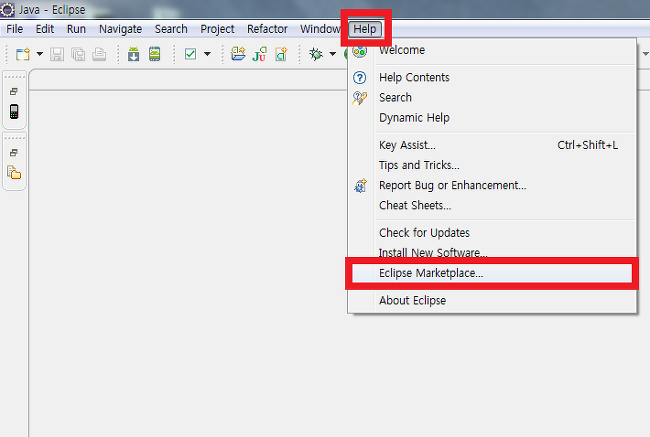Click the Welcome globe icon in menu
The width and height of the screenshot is (650, 437).
359,51
